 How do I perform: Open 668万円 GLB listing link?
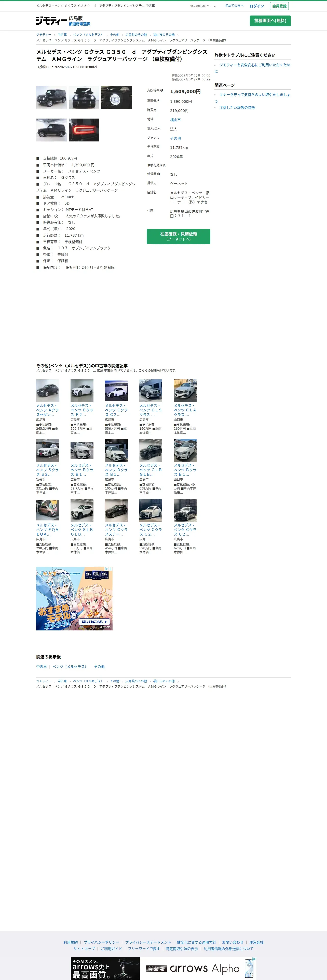coord(82,530)
